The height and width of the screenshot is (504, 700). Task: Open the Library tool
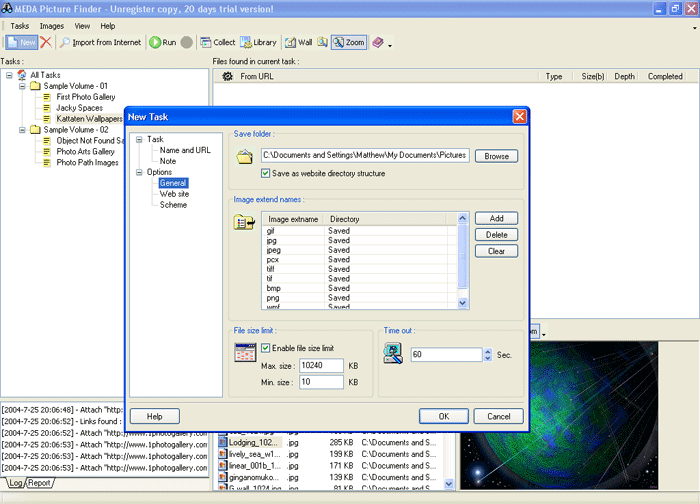tap(258, 42)
